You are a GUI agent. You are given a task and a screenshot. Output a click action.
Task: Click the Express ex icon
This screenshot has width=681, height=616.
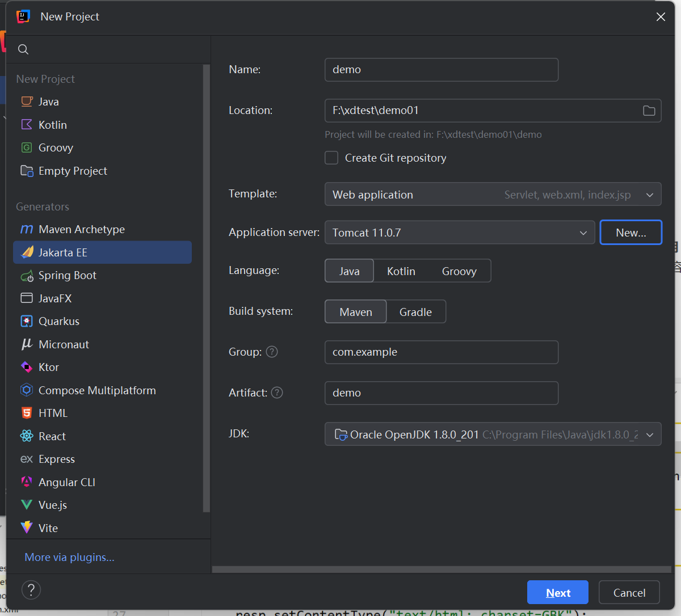pyautogui.click(x=27, y=459)
